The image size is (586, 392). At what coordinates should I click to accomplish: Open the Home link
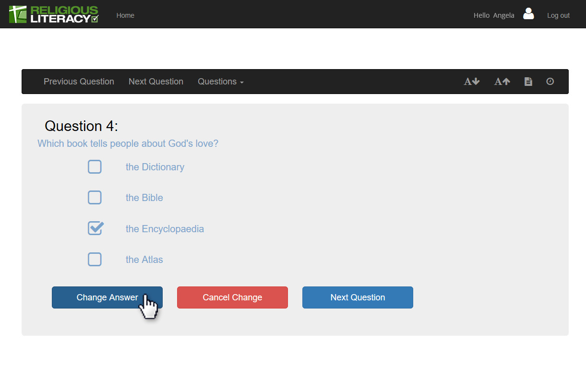[x=125, y=15]
